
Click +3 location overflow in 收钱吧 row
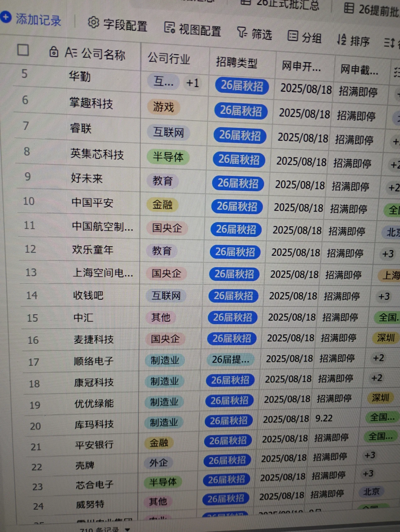[384, 296]
